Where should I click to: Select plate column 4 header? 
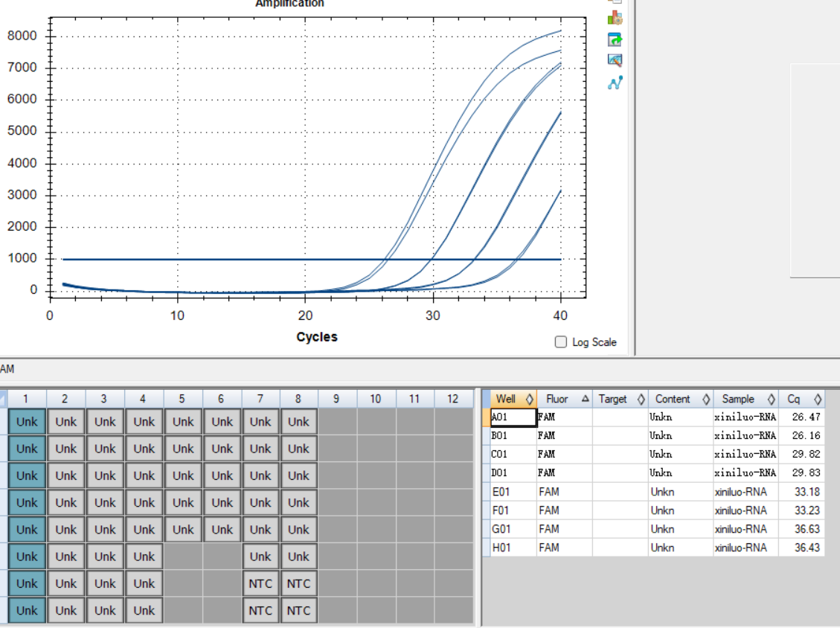click(x=143, y=399)
